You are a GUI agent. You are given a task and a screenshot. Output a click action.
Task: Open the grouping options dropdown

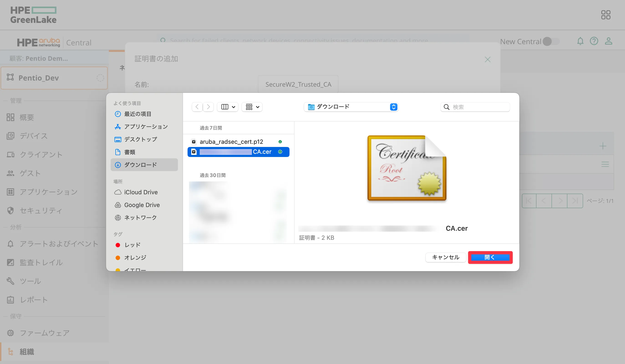point(252,107)
